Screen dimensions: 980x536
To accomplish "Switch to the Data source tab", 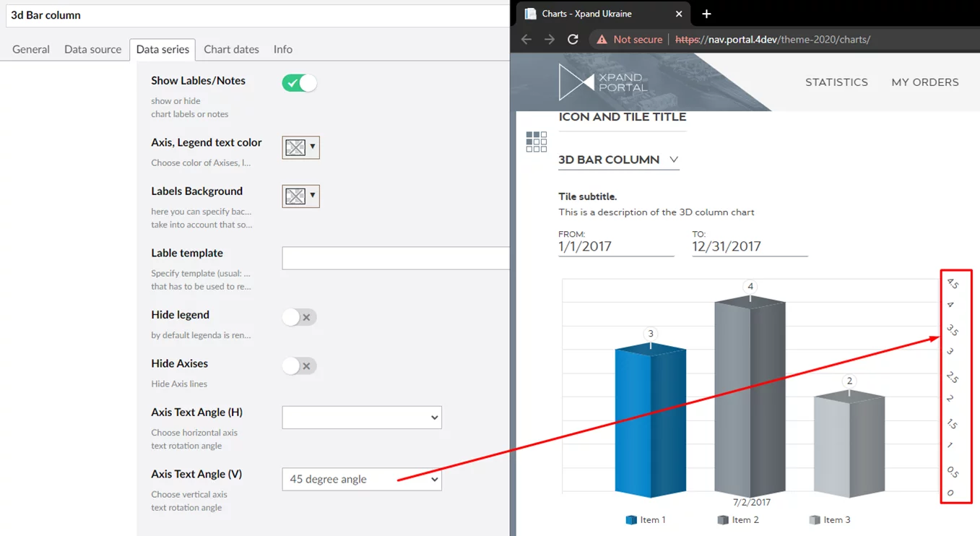I will (92, 49).
